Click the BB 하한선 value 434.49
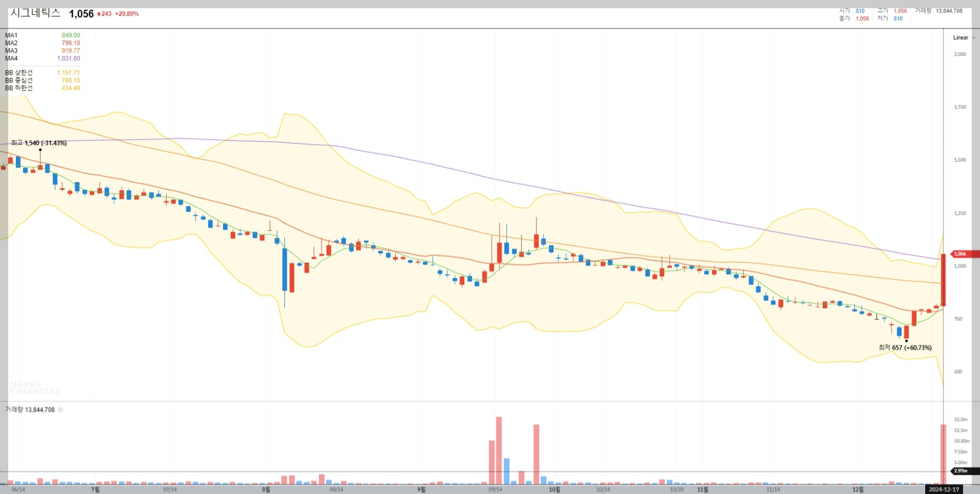 (x=71, y=88)
